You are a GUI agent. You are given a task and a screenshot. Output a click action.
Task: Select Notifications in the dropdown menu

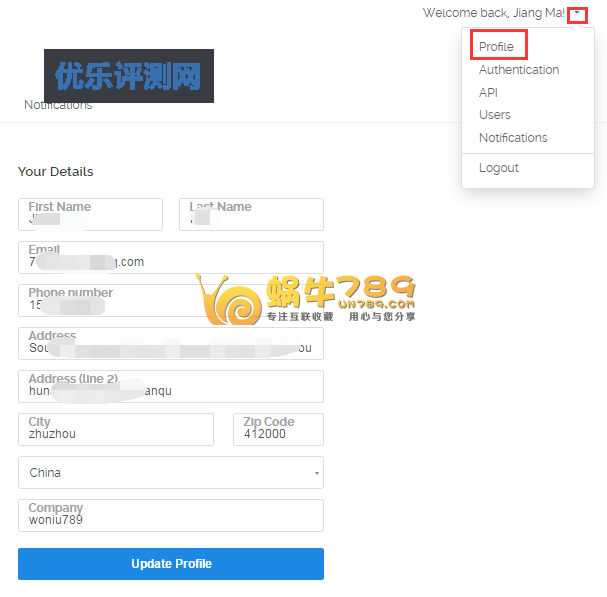click(x=513, y=137)
